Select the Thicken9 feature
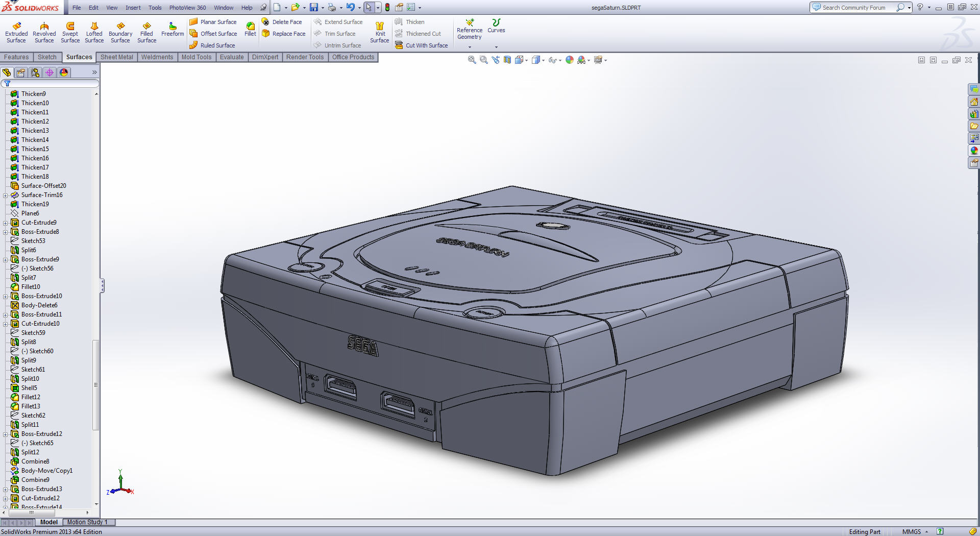This screenshot has width=980, height=536. point(28,94)
